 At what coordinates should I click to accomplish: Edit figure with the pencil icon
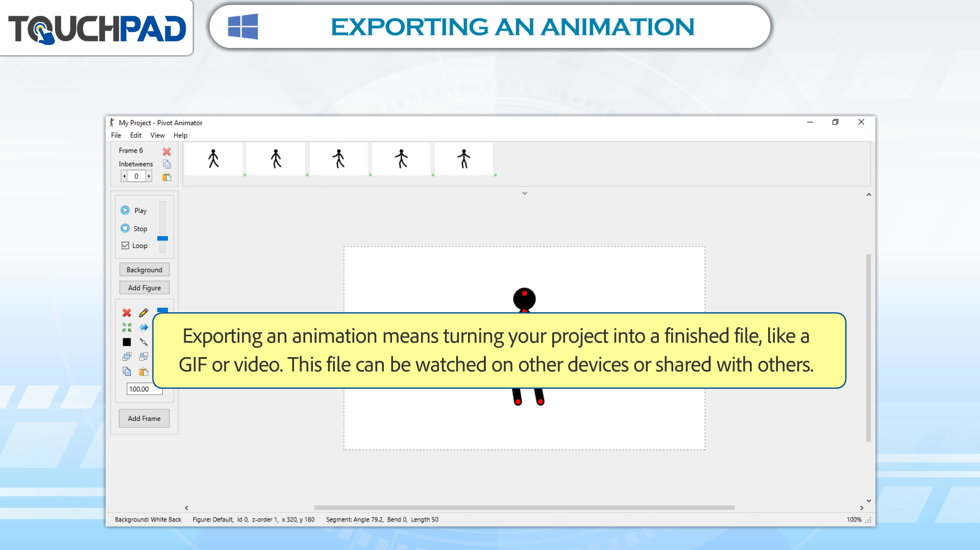pos(143,313)
